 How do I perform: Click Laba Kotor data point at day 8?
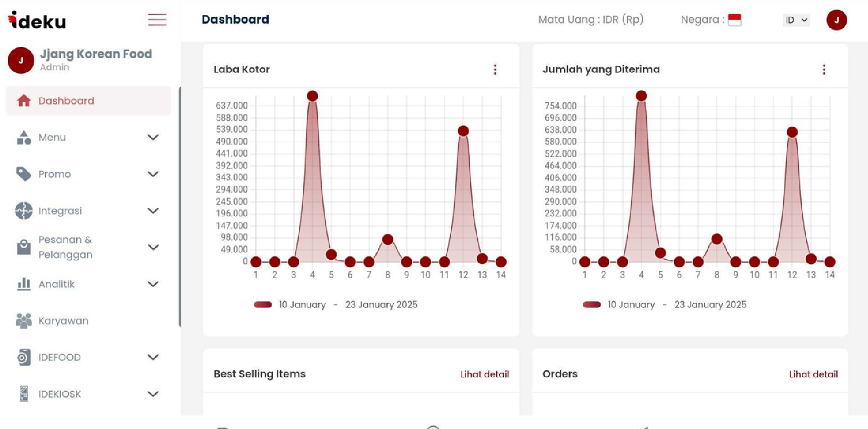point(387,239)
